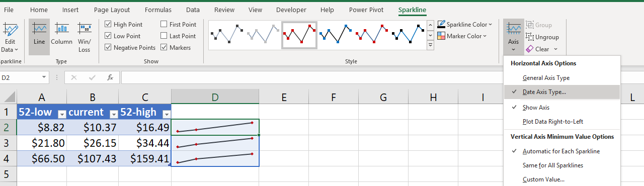644x186 pixels.
Task: Switch to the Insert tab
Action: (70, 10)
